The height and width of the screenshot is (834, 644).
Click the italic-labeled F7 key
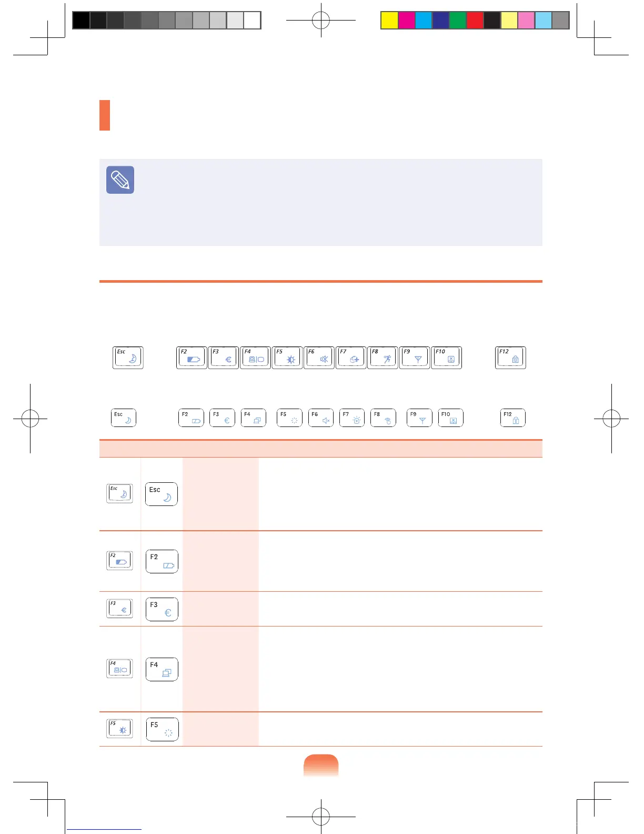coord(351,358)
